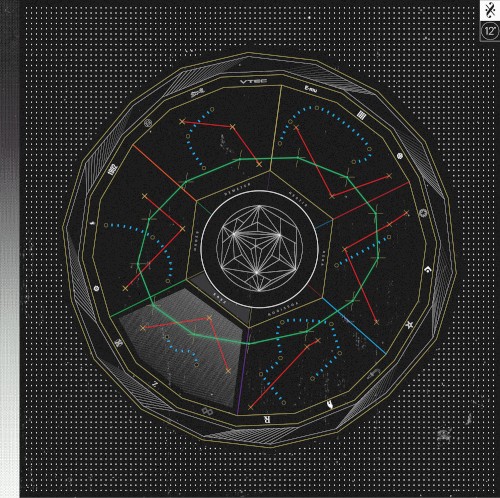Screen dimensions: 500x498
Task: Select the upward arrow symbol on the right ring
Action: [x=428, y=269]
